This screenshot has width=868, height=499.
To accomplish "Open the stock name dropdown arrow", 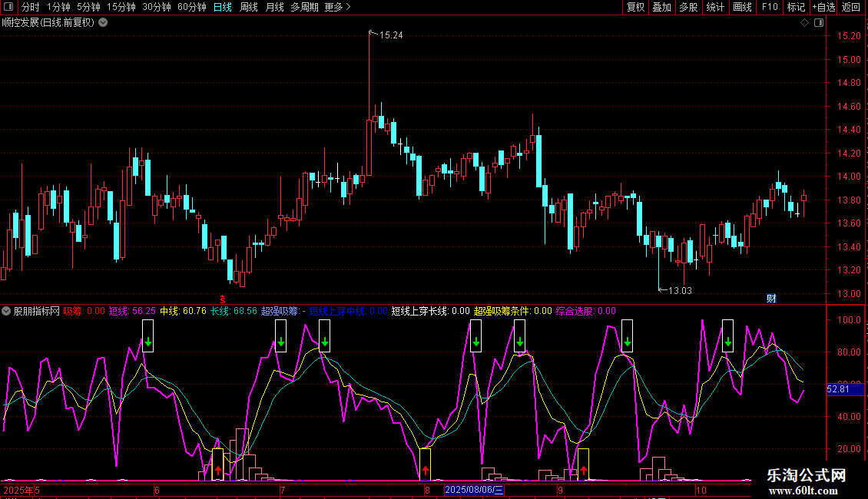I will click(x=103, y=22).
